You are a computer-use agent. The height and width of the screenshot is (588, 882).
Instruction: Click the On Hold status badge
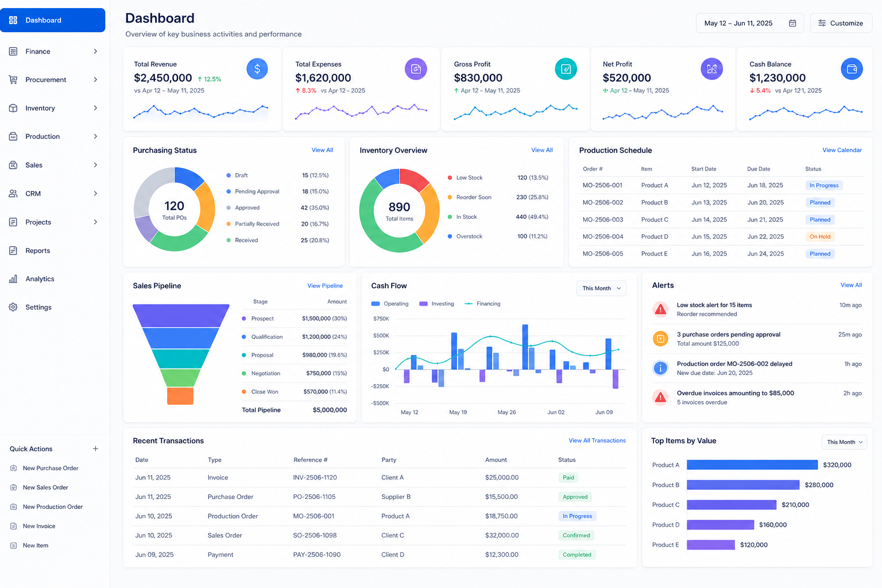coord(820,237)
